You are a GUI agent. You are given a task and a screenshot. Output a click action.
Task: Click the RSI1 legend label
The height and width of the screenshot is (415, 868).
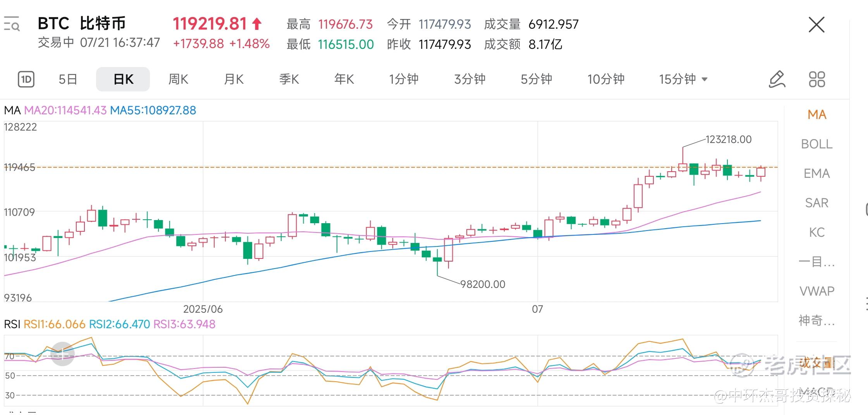54,324
